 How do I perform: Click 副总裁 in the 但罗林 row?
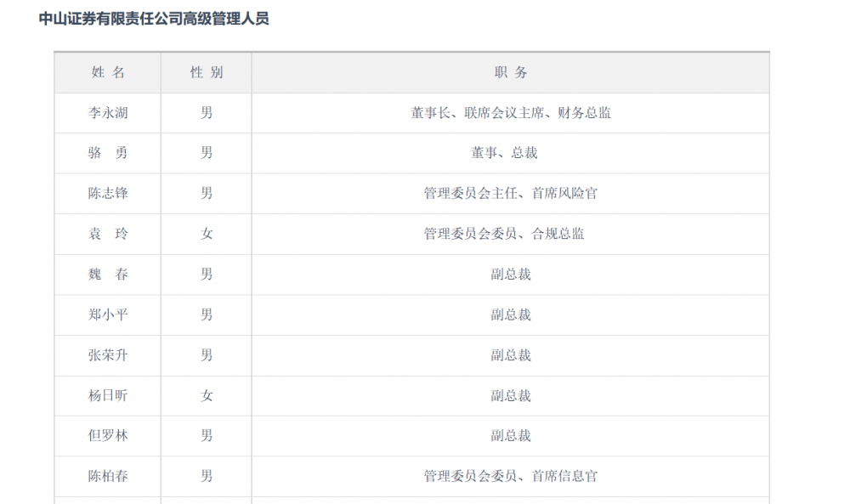pos(511,436)
